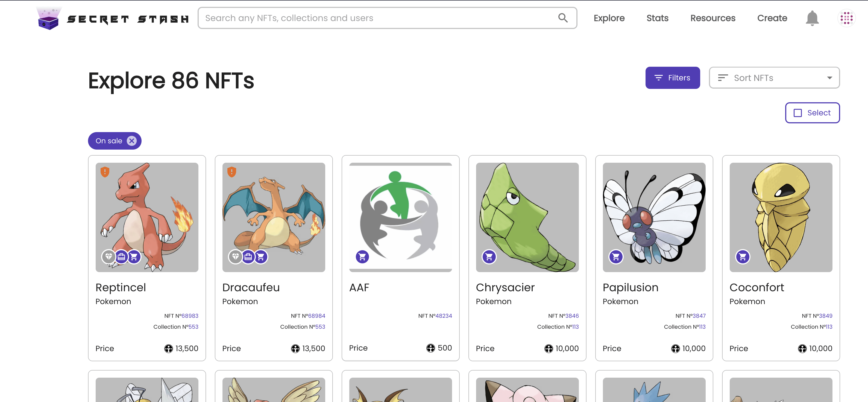The image size is (868, 402).
Task: Open the Reptincel NFT image
Action: [147, 217]
